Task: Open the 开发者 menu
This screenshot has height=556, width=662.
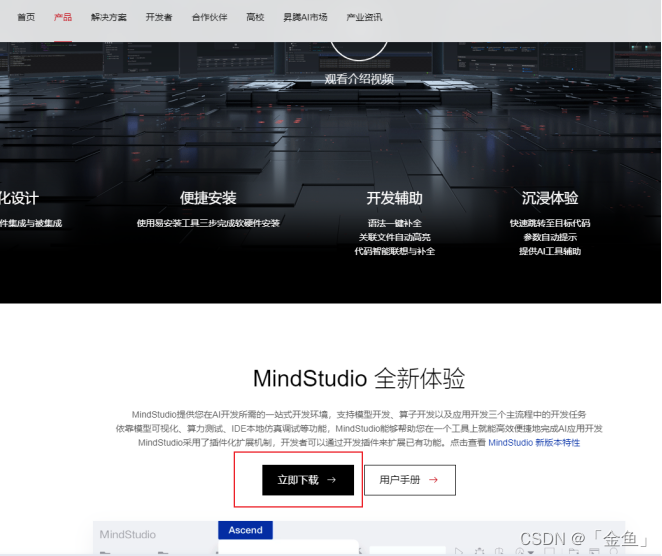Action: 159,17
